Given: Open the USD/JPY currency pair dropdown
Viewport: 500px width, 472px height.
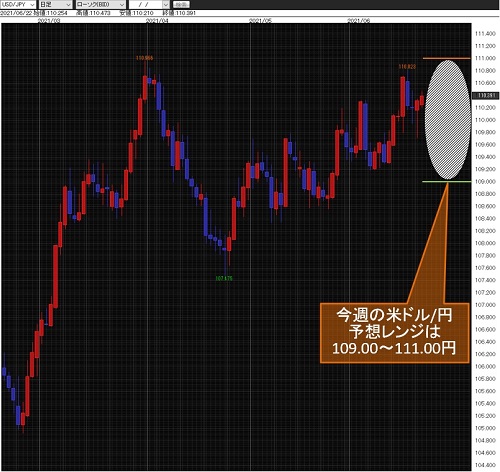Looking at the screenshot, I should pos(18,4).
